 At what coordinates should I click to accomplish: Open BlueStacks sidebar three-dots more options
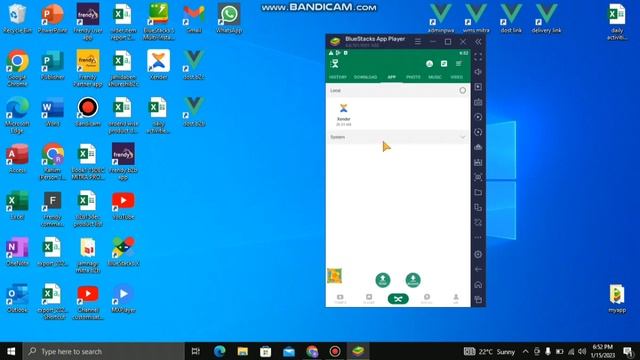click(x=478, y=238)
